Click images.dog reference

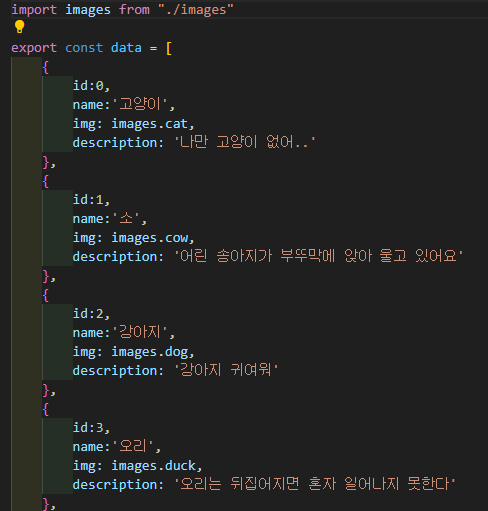150,352
